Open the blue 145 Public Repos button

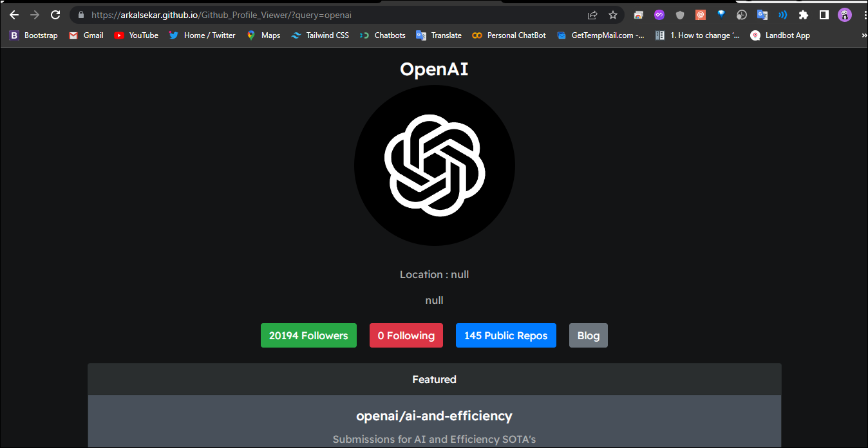506,335
